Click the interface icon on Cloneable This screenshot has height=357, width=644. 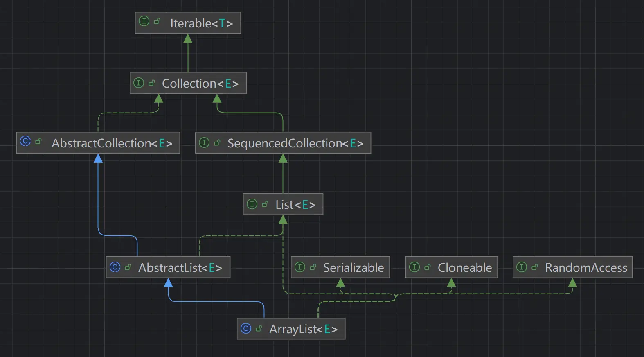414,267
